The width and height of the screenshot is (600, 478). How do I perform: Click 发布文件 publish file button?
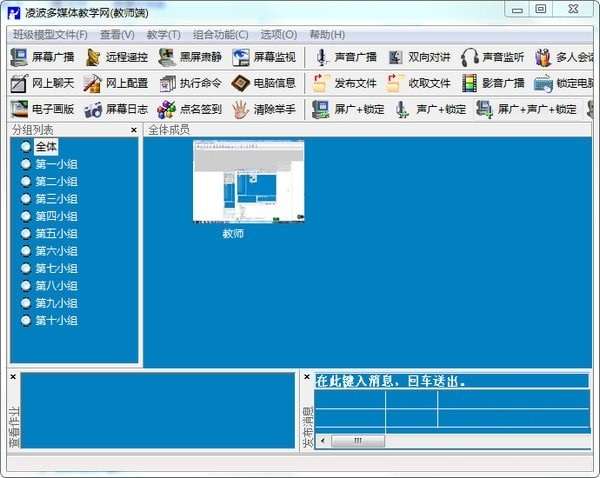click(345, 83)
